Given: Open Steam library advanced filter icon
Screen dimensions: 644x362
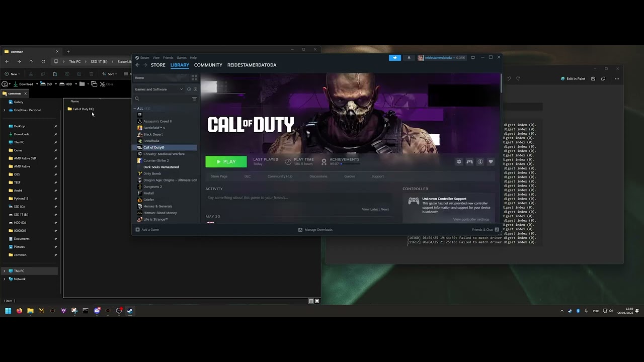Looking at the screenshot, I should [194, 99].
